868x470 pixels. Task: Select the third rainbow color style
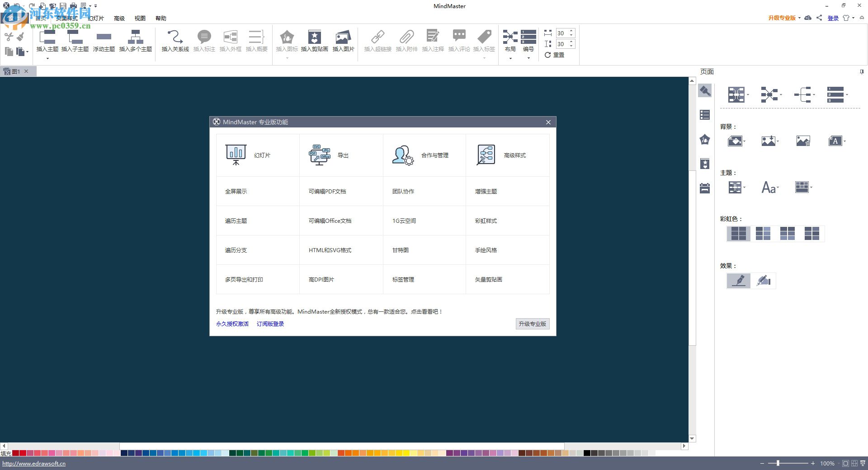788,234
